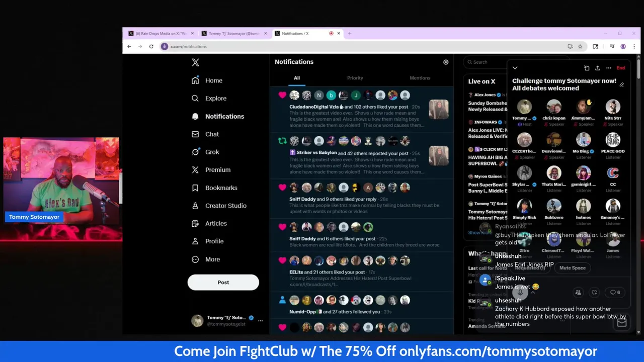Open Alex Jones live listing in Live on X
Image resolution: width=644 pixels, height=362 pixels.
(487, 102)
